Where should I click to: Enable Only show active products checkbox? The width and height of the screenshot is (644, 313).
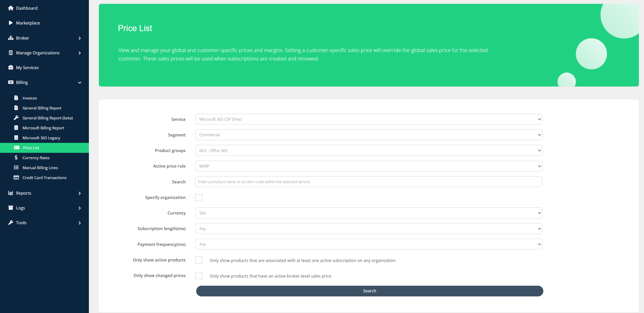pos(199,260)
